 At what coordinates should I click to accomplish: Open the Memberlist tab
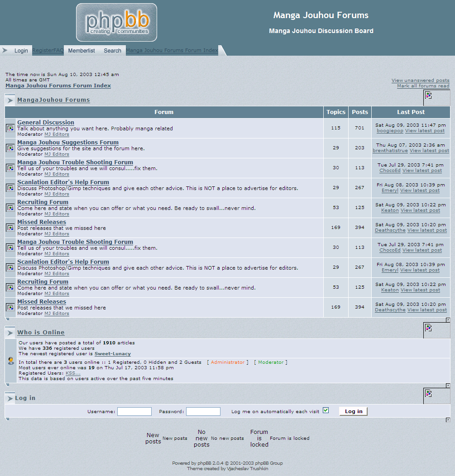[81, 51]
